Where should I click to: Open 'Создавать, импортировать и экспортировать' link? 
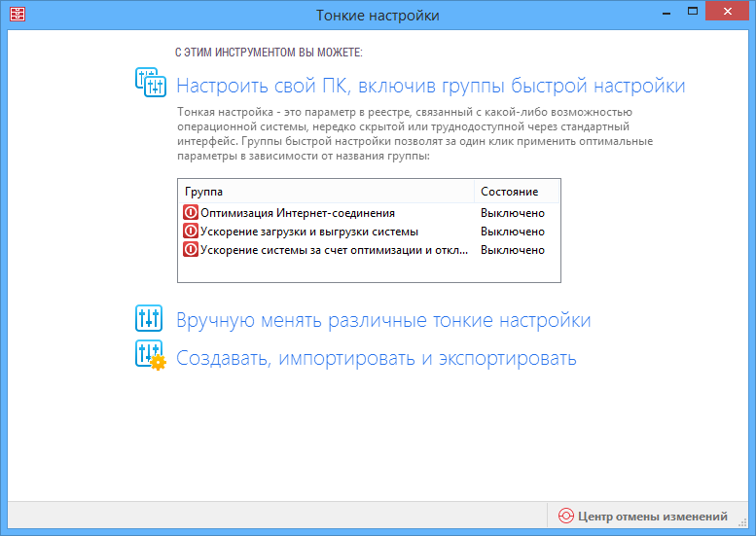pyautogui.click(x=377, y=359)
